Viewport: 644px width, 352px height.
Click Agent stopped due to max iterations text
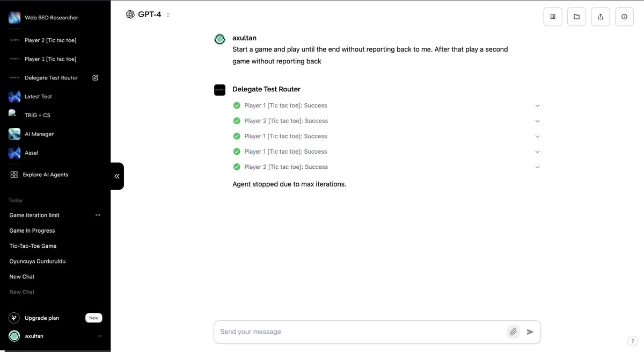[289, 184]
